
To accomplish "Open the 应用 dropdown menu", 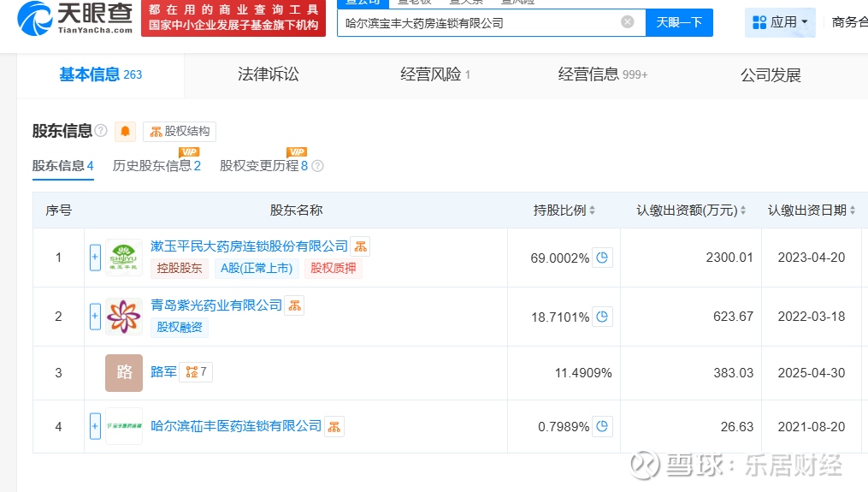I will 780,22.
